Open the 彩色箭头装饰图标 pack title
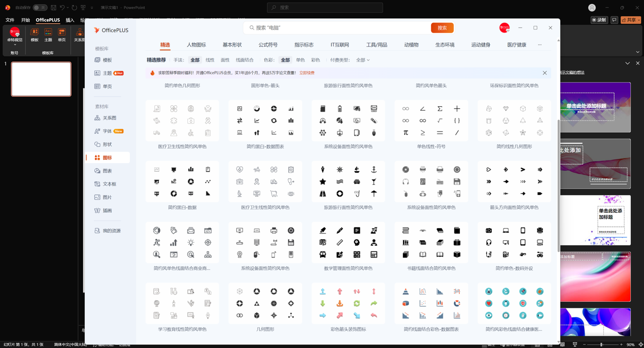The image size is (644, 348). tap(348, 329)
